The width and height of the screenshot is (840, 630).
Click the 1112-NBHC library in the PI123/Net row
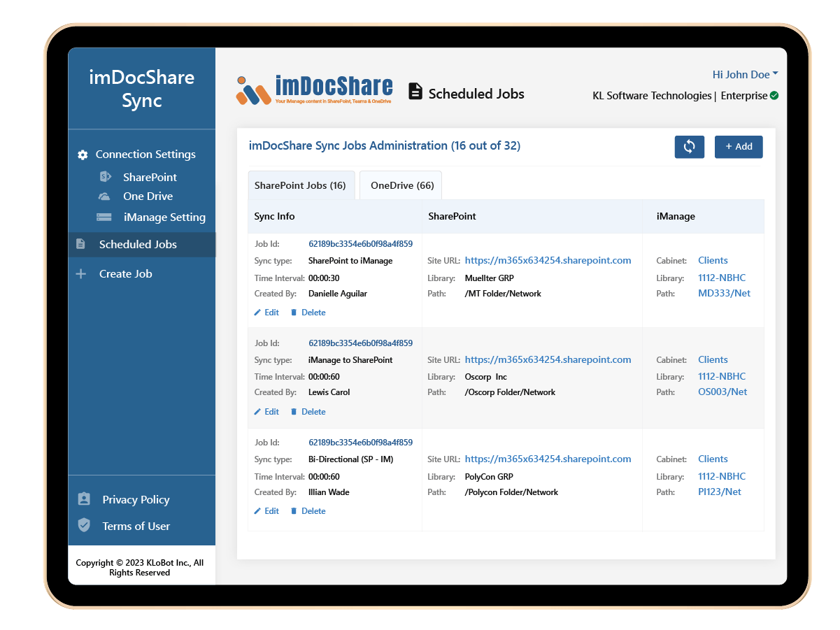coord(722,476)
